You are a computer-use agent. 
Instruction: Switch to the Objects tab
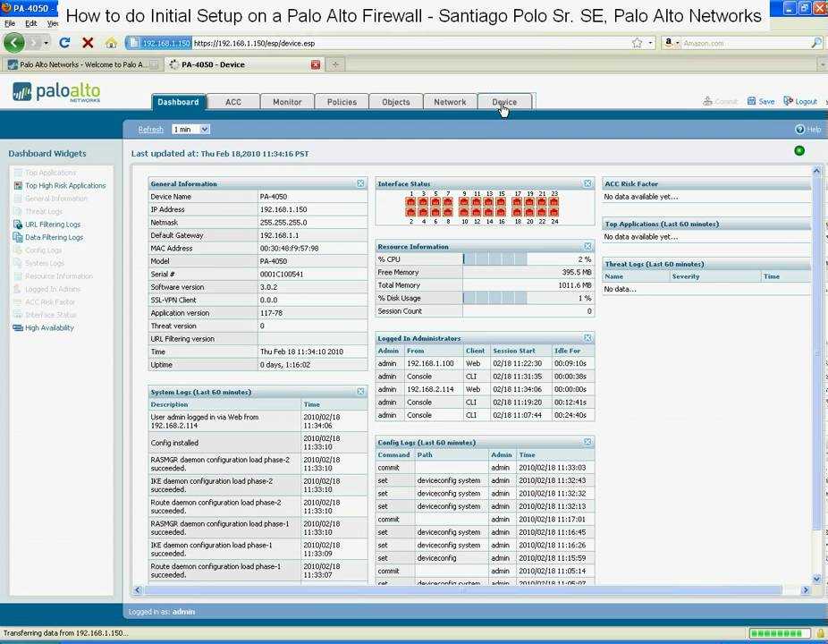[396, 101]
